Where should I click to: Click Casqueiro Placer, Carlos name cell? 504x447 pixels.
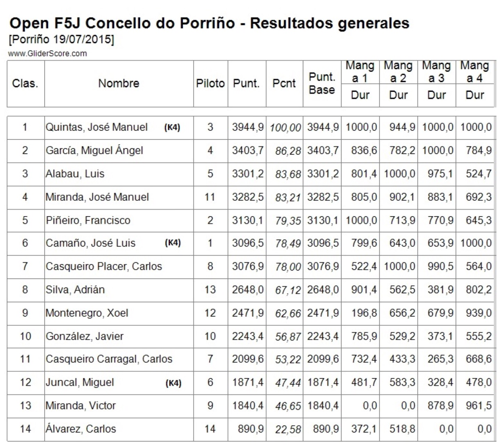point(104,266)
